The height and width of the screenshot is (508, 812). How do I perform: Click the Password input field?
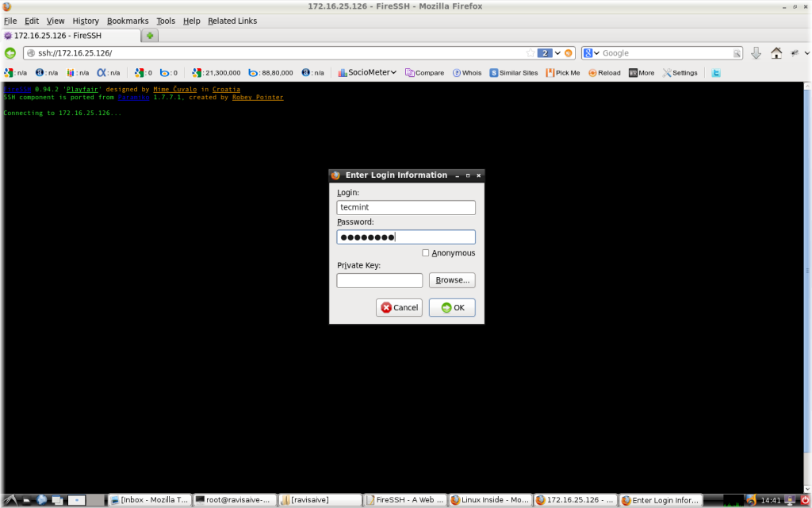coord(406,237)
